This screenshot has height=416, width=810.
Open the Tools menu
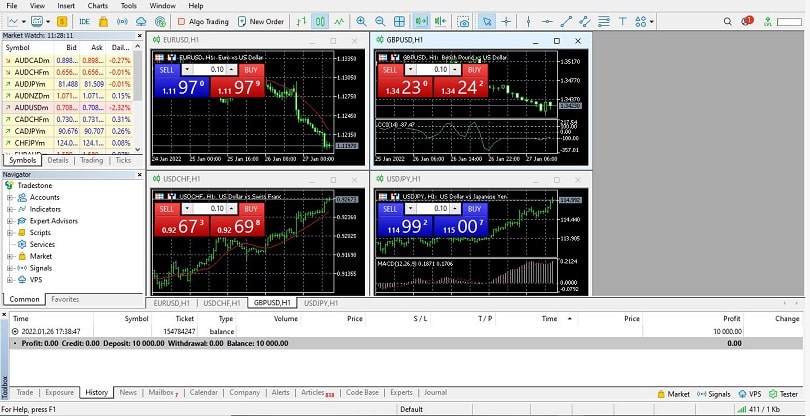[x=129, y=6]
